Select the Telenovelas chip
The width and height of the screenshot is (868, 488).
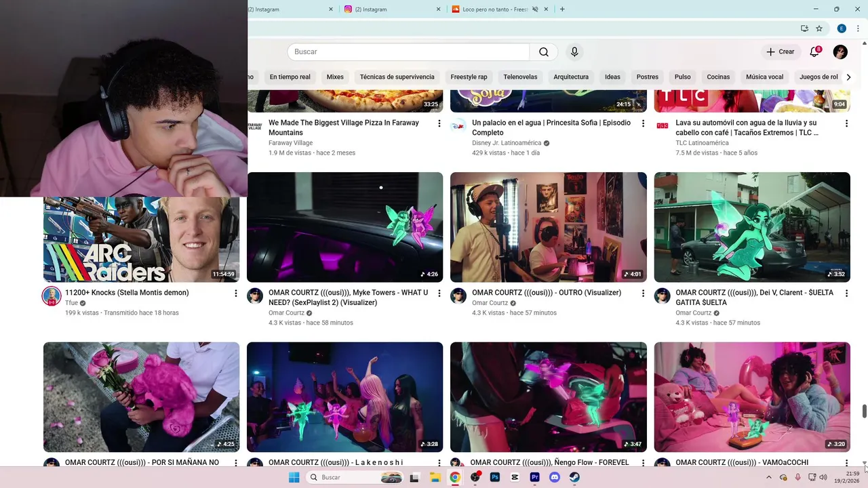point(520,77)
